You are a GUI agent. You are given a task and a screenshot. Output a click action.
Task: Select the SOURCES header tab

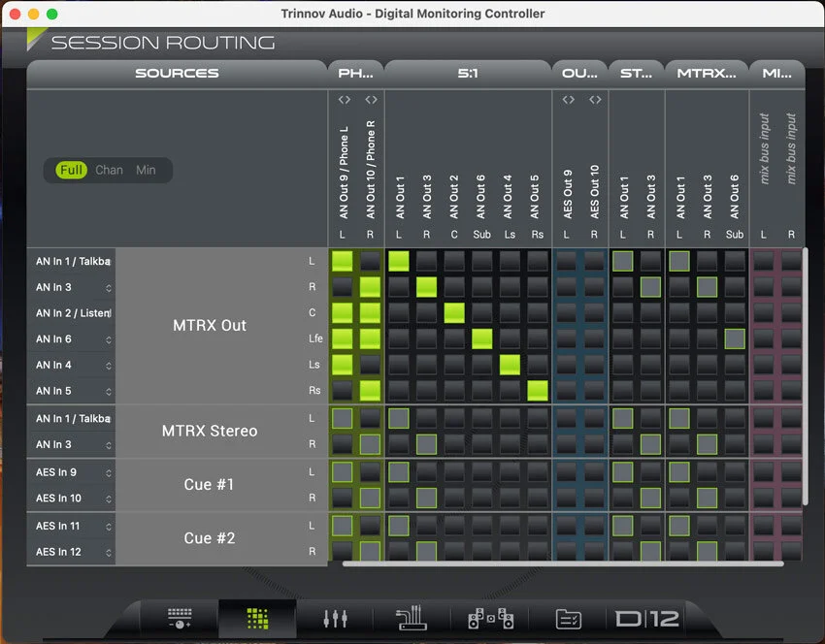pos(177,73)
